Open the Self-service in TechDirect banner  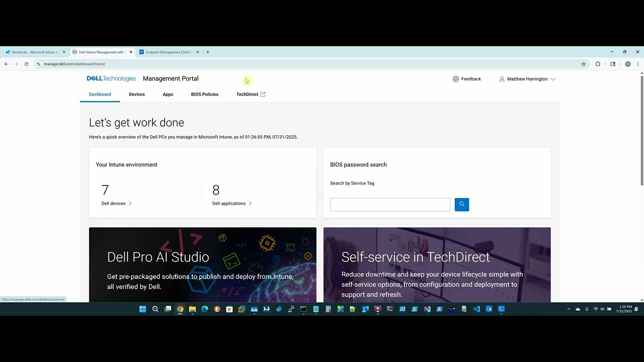point(437,265)
